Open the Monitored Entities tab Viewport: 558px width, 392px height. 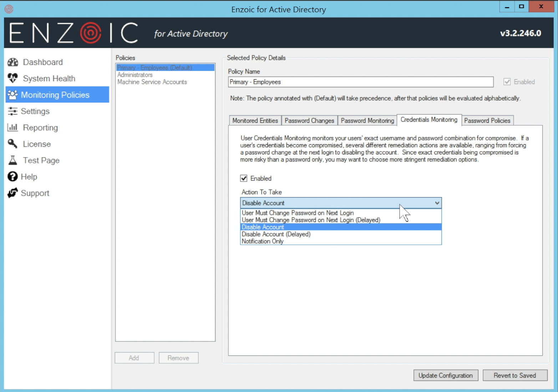tap(255, 120)
